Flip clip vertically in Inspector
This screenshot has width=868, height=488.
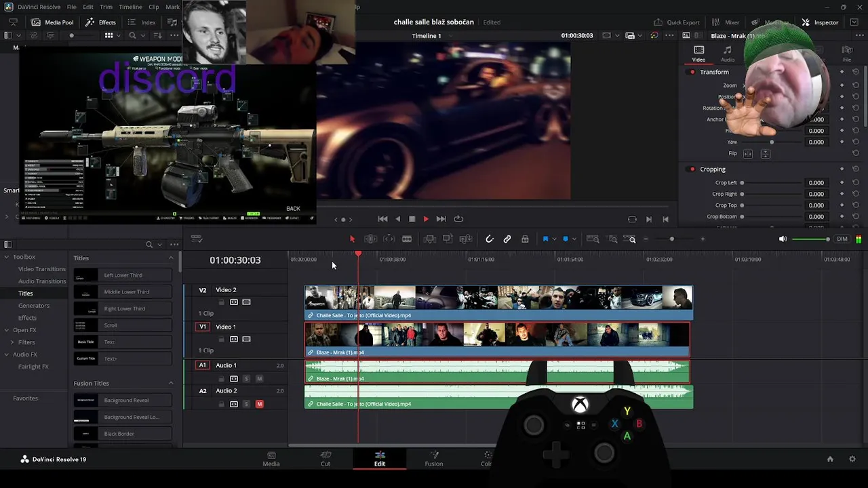pos(765,154)
